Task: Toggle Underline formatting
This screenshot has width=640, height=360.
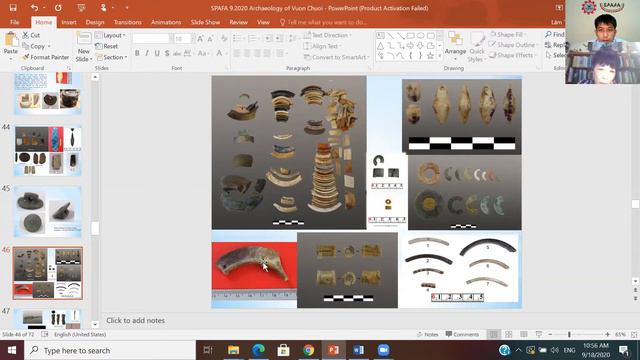Action: (157, 53)
